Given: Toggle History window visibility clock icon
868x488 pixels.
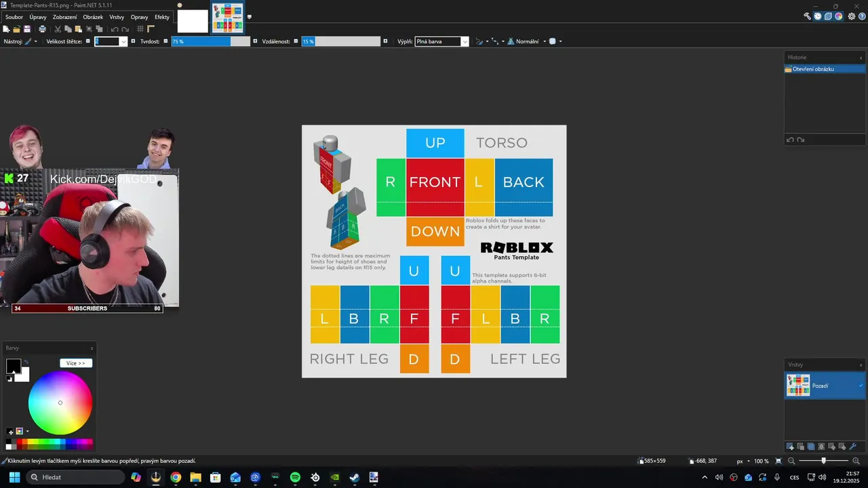Looking at the screenshot, I should [818, 16].
